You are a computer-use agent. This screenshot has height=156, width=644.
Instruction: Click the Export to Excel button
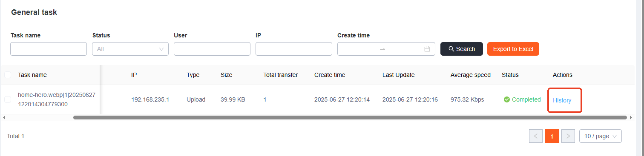513,49
